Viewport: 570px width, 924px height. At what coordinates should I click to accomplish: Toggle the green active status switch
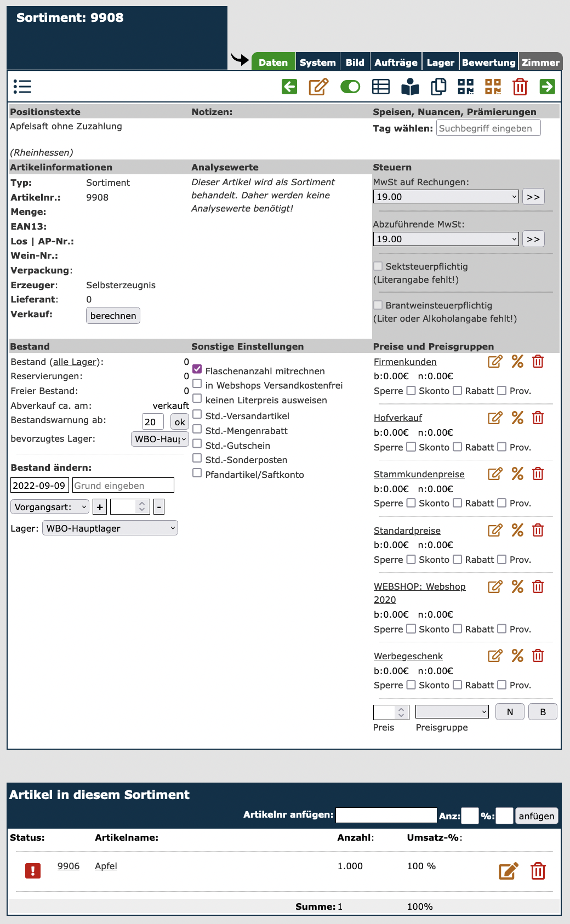click(x=350, y=87)
